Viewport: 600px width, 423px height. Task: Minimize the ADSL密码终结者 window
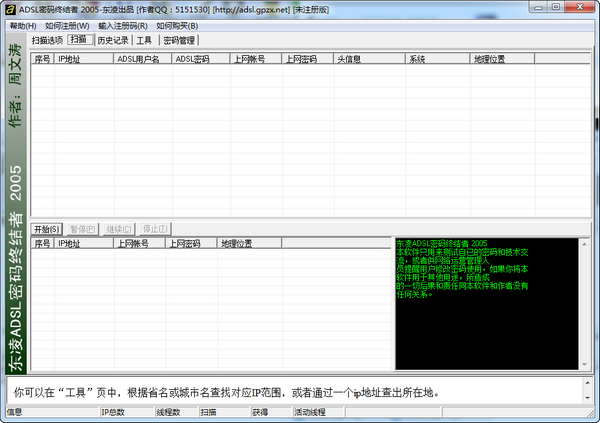coord(539,7)
